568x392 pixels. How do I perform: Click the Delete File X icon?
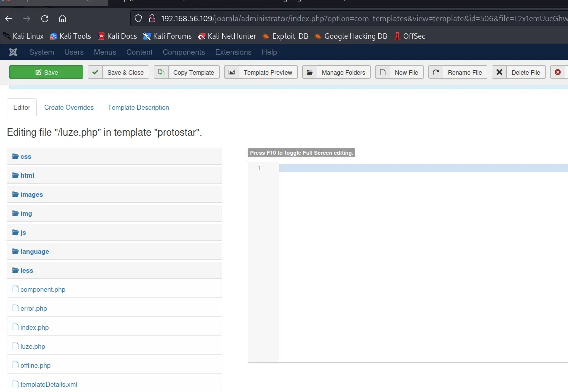pos(499,72)
